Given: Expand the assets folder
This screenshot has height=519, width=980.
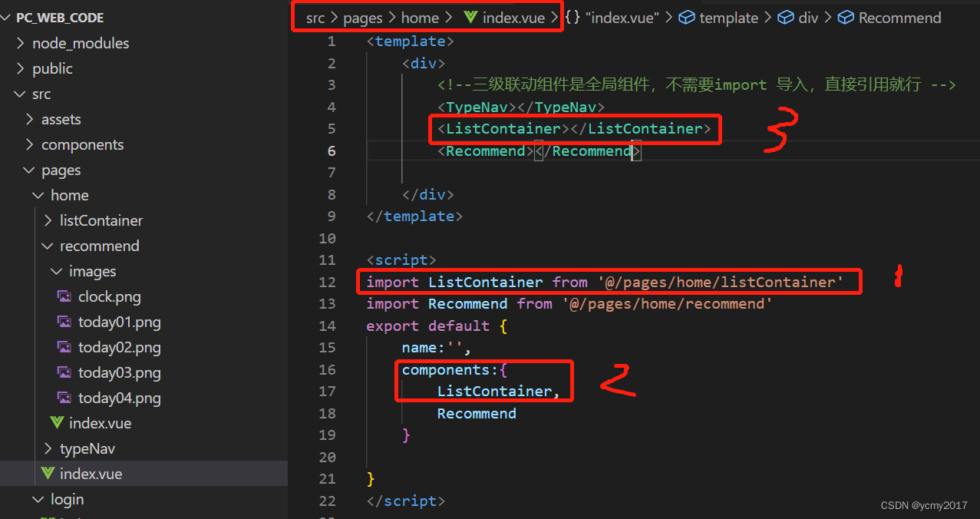Looking at the screenshot, I should (29, 119).
